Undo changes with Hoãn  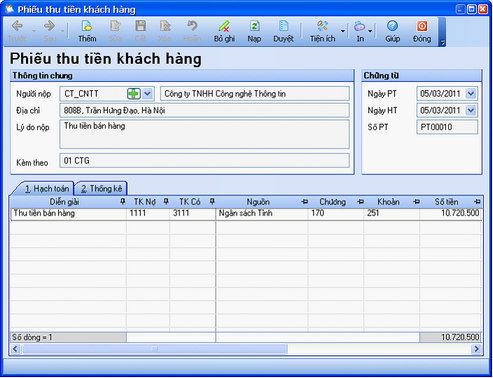click(x=192, y=31)
